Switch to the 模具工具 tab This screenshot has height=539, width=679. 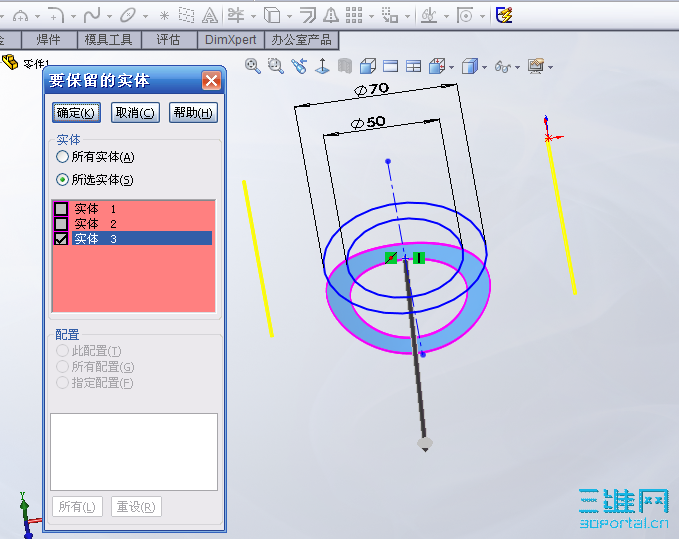click(x=109, y=40)
